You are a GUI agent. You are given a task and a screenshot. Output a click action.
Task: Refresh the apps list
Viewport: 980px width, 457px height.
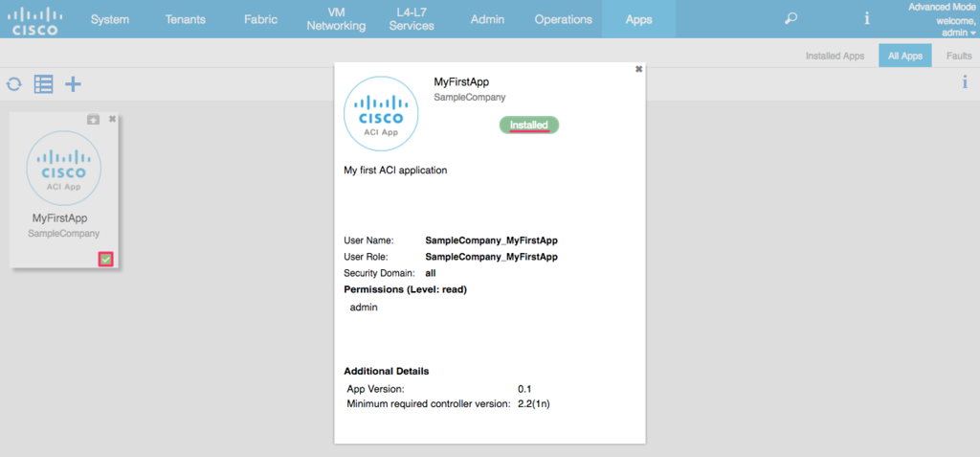(13, 84)
